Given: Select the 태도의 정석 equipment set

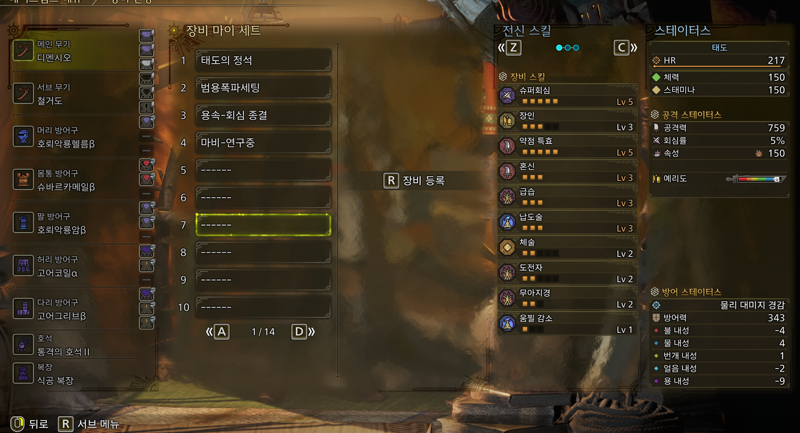Looking at the screenshot, I should tap(263, 60).
